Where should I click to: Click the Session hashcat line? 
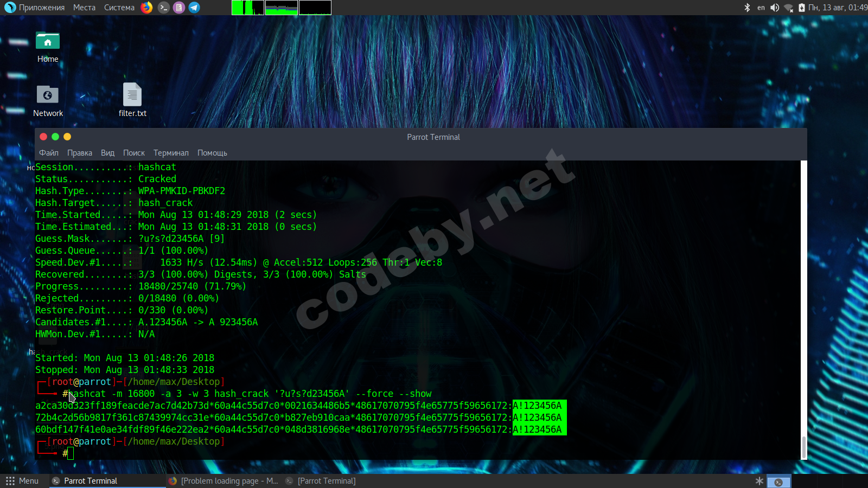coord(106,167)
